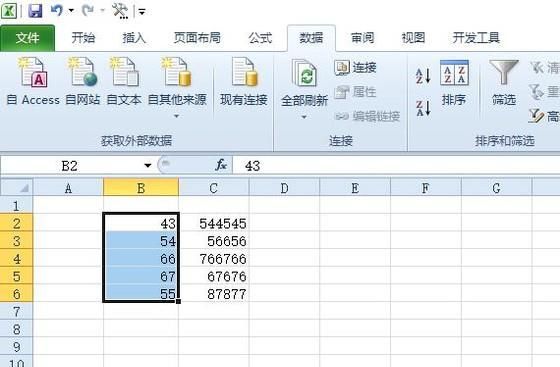Viewport: 560px width, 367px height.
Task: Save the workbook with the floppy icon
Action: coord(35,11)
